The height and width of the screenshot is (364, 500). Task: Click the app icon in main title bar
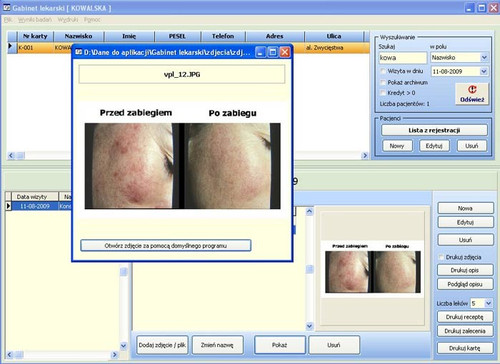[x=7, y=7]
